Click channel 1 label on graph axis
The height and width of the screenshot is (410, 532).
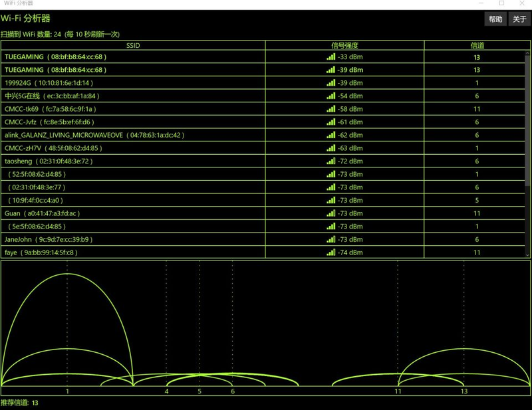coord(67,392)
